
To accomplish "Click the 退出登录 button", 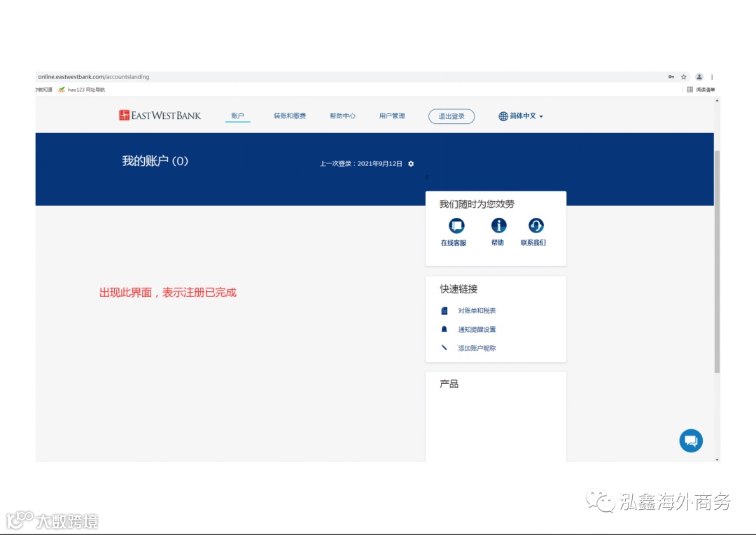I will [451, 116].
